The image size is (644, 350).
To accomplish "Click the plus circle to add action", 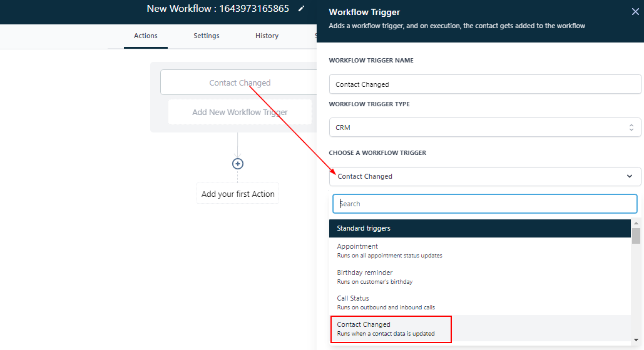I will tap(238, 164).
